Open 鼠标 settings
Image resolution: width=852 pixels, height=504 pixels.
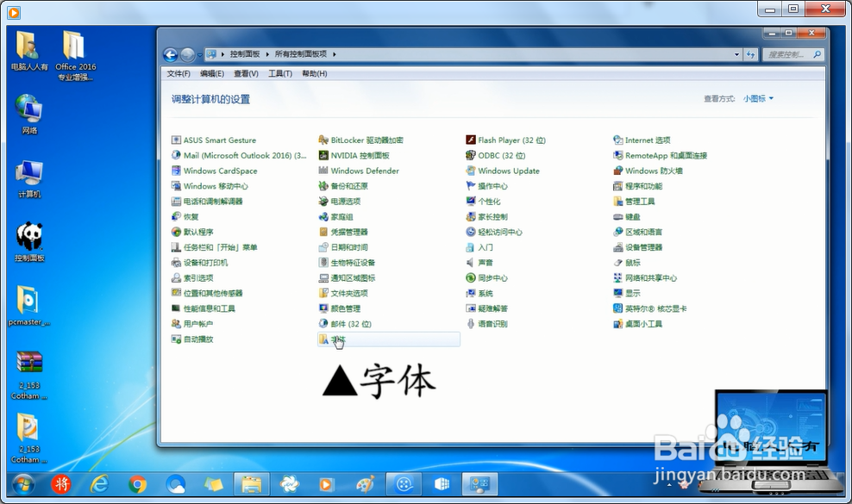pyautogui.click(x=627, y=262)
